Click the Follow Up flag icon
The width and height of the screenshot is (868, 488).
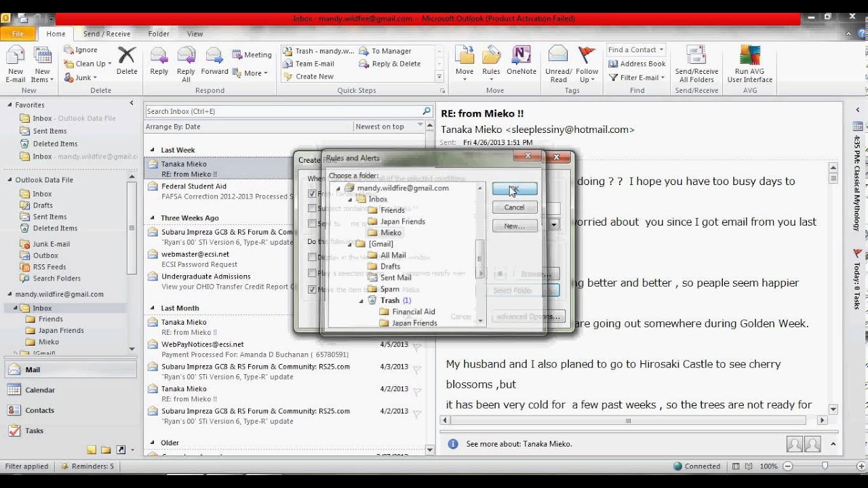point(587,65)
